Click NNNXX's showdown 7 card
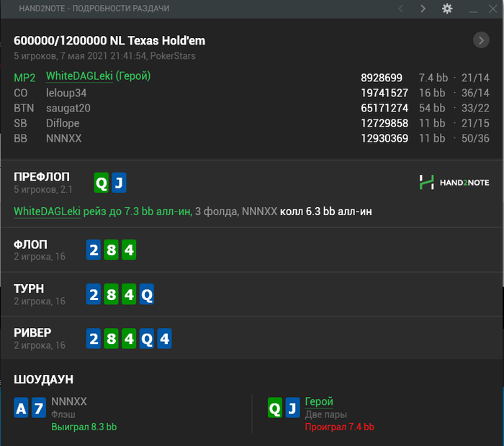Screen dimensions: 504x446 39,408
